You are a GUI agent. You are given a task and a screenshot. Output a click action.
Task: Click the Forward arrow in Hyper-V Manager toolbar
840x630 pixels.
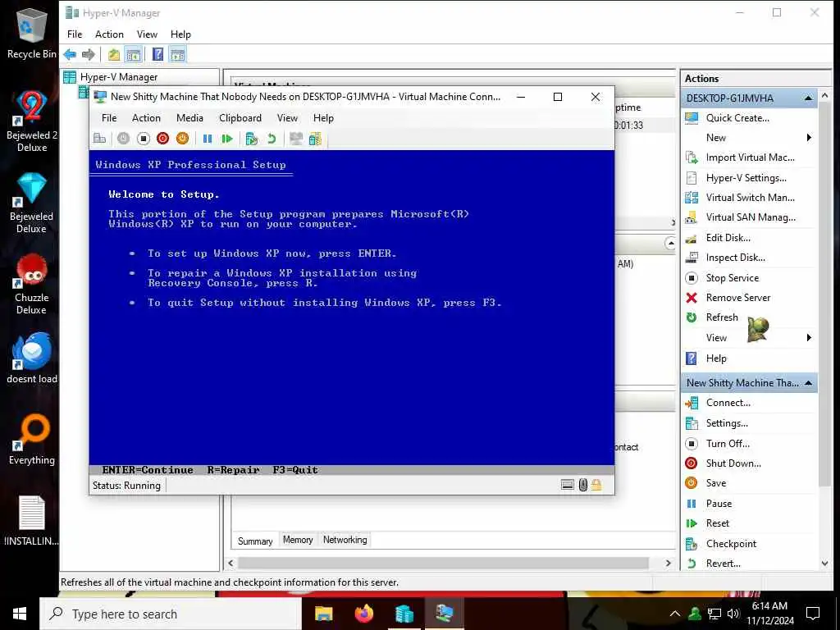[x=89, y=54]
